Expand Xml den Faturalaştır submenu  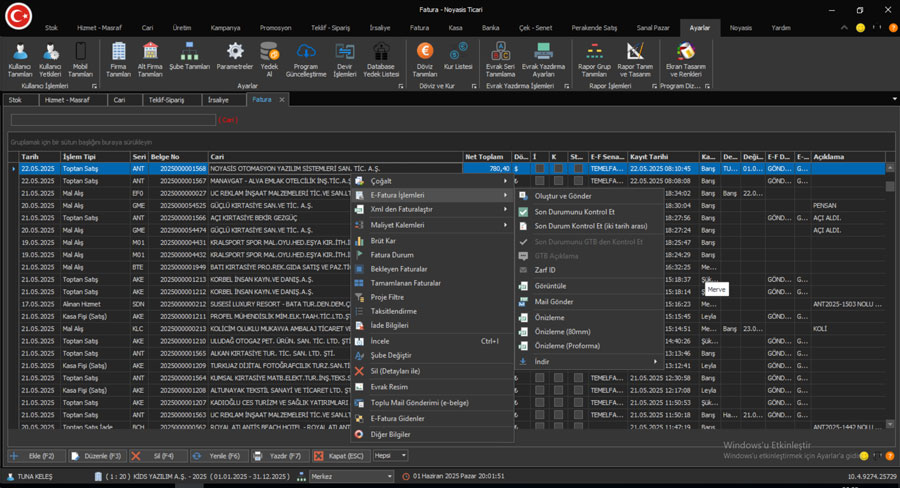coord(432,210)
